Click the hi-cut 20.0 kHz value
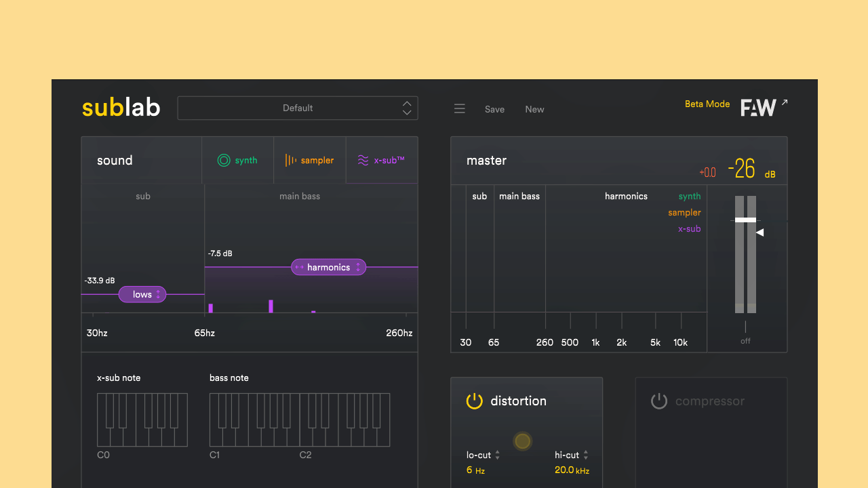Screen dimensions: 868x488 [572, 470]
